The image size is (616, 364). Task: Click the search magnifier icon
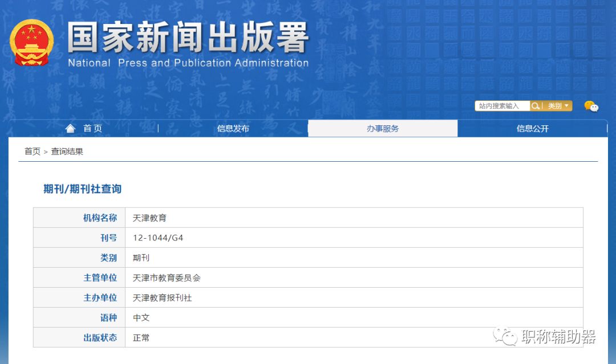point(535,105)
